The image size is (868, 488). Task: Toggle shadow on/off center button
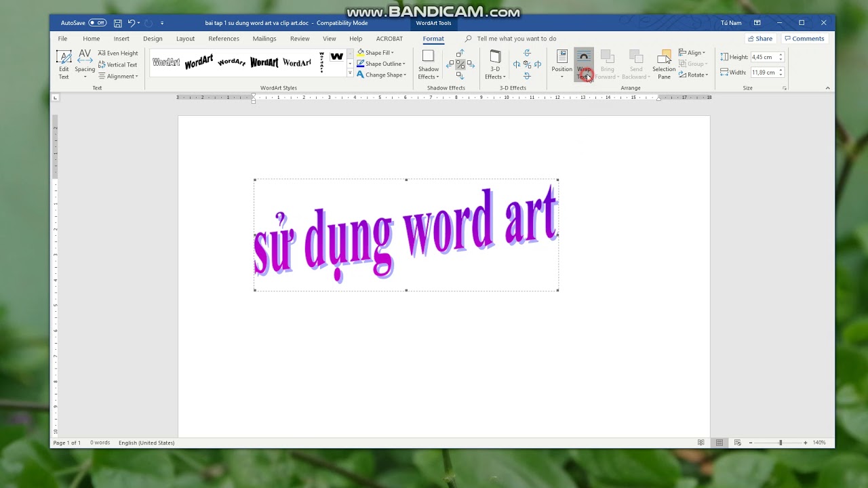pyautogui.click(x=460, y=64)
